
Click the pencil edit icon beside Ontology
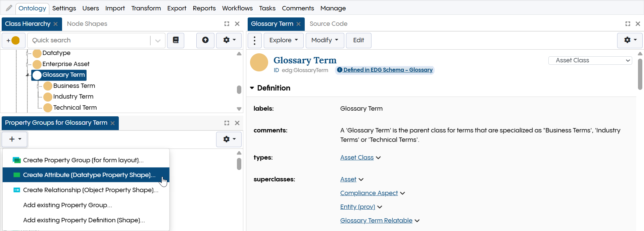(9, 8)
